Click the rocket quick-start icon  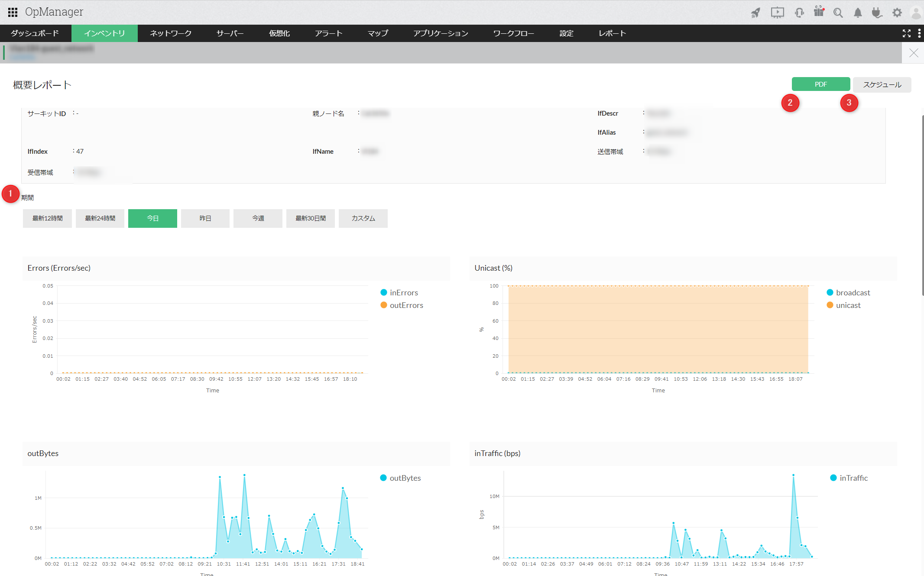coord(755,13)
